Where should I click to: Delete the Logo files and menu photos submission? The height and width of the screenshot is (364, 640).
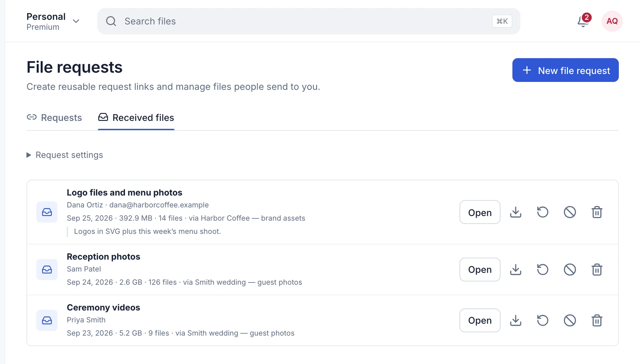(597, 212)
